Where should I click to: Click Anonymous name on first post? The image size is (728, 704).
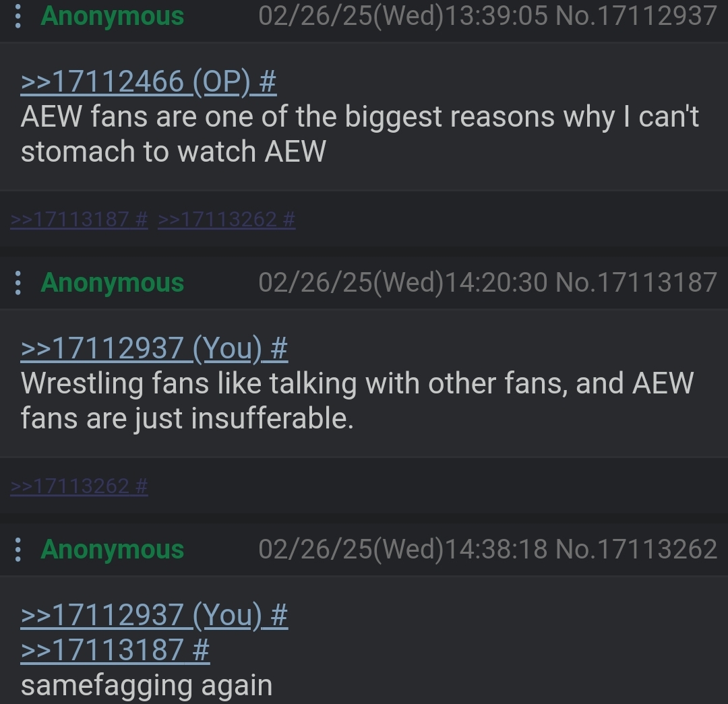pos(113,17)
